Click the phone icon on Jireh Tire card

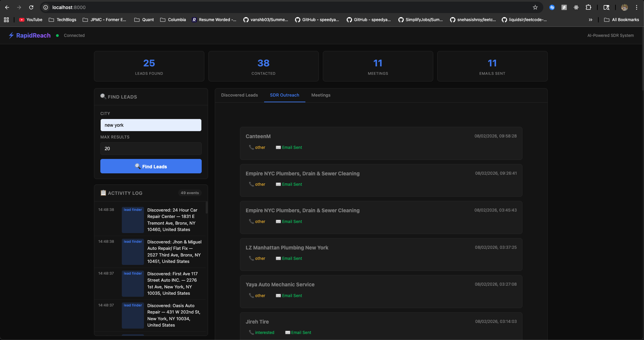[x=251, y=332]
